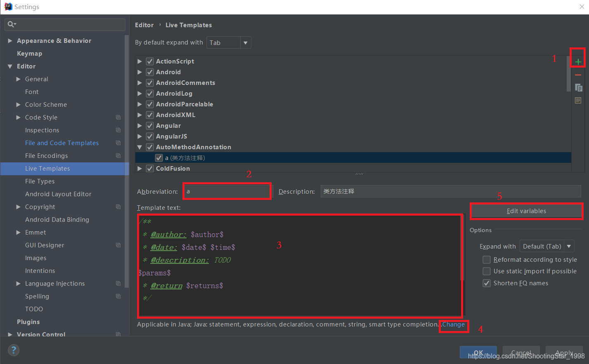
Task: Click the Edit variables button
Action: tap(526, 211)
